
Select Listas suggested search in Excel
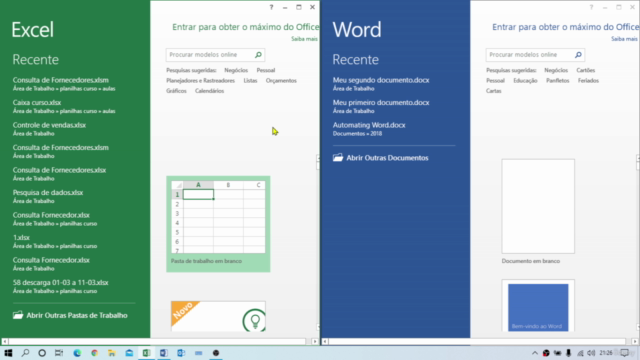pos(250,80)
